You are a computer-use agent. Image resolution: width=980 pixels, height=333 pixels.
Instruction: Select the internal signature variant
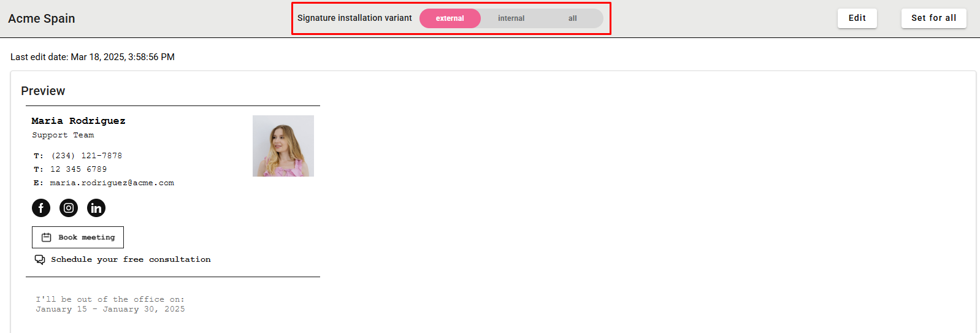(511, 18)
